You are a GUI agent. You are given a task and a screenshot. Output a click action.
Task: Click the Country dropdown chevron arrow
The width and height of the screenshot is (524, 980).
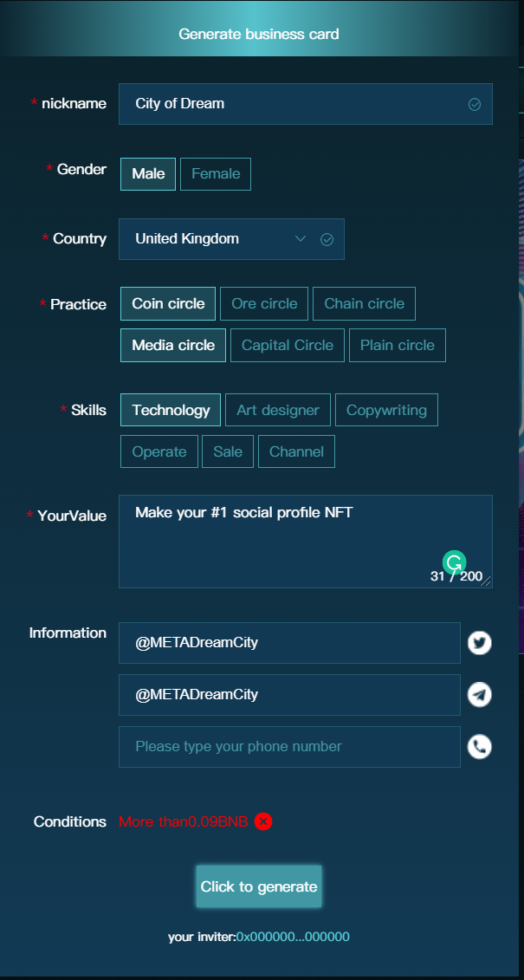tap(301, 239)
